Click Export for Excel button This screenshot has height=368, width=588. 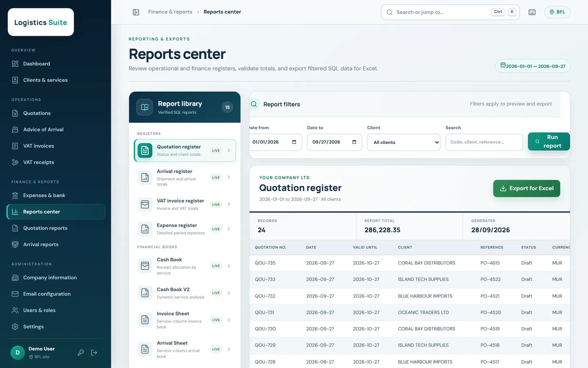click(527, 188)
